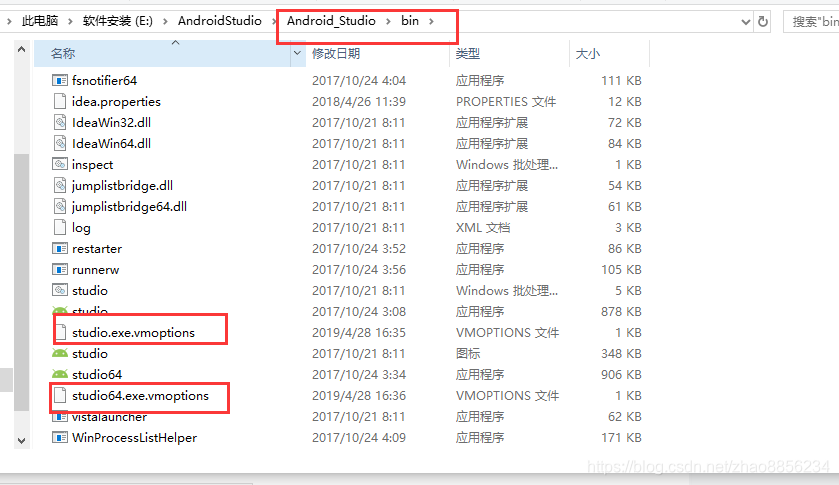839x485 pixels.
Task: Click the 171 KB size cell
Action: pyautogui.click(x=621, y=437)
